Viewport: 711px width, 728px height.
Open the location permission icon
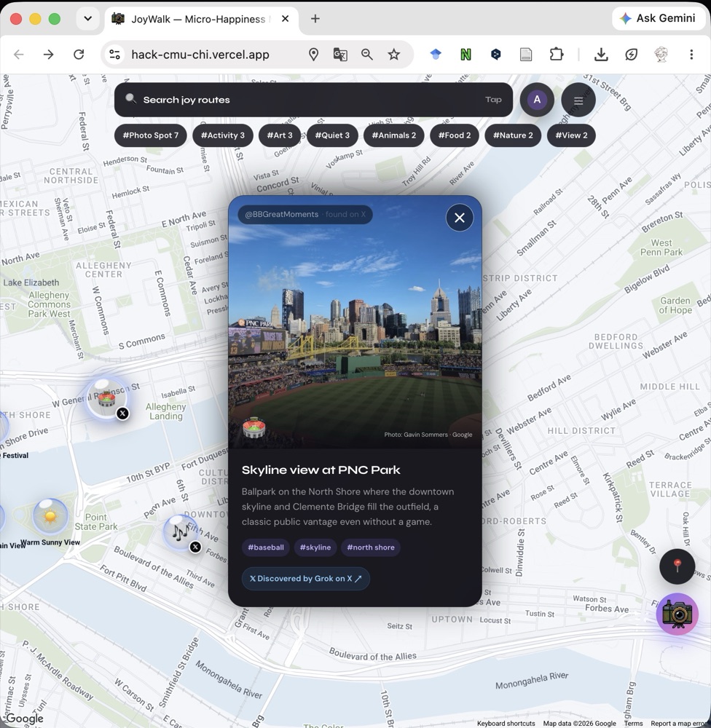(x=314, y=55)
